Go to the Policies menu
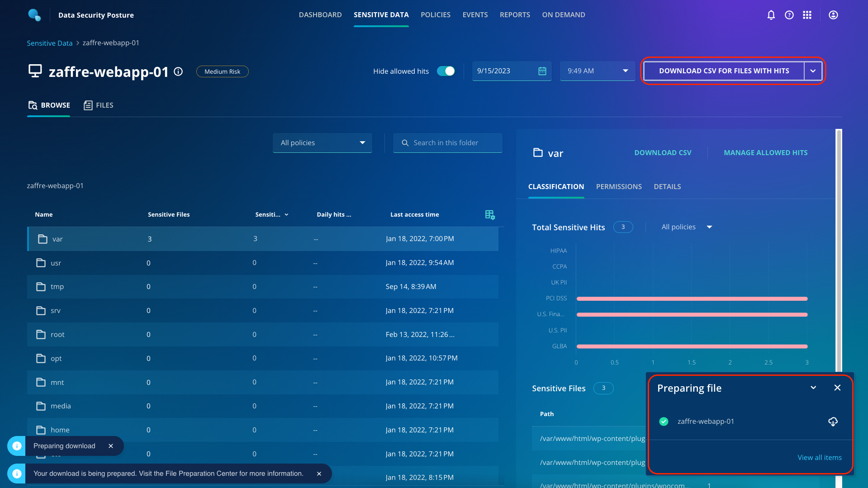The image size is (868, 488). coord(435,15)
